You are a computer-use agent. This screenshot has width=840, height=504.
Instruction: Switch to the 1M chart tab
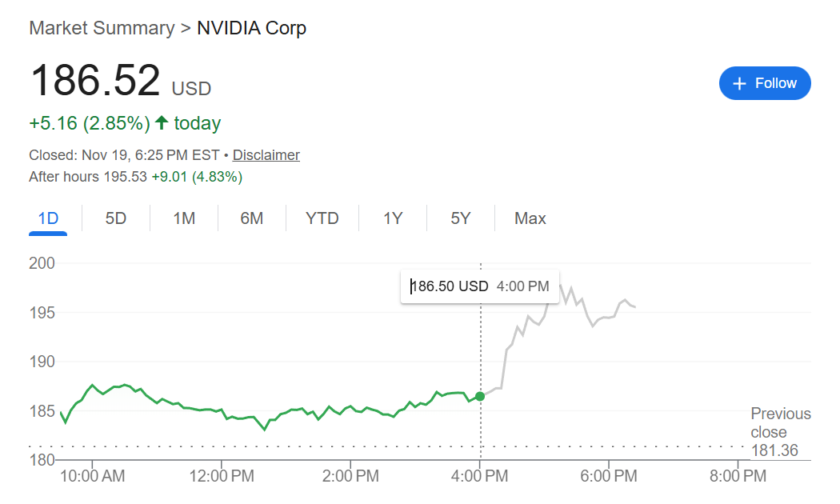point(184,218)
